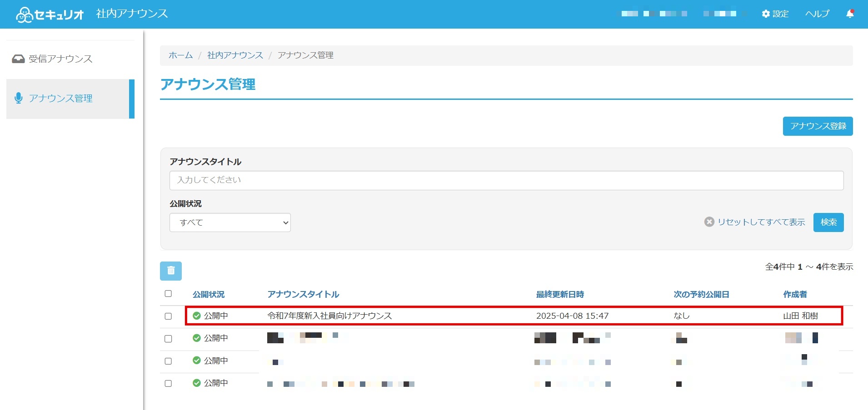868x410 pixels.
Task: Open the notification bell icon
Action: coord(850,14)
